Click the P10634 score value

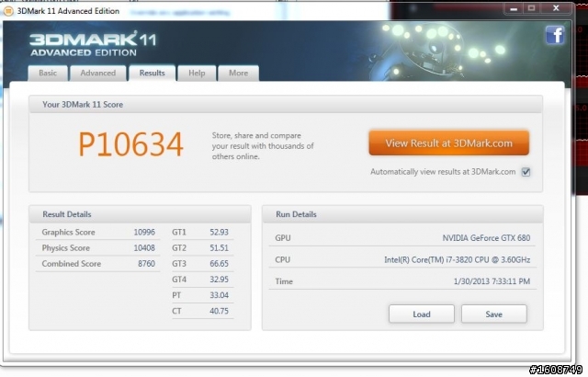pyautogui.click(x=130, y=144)
